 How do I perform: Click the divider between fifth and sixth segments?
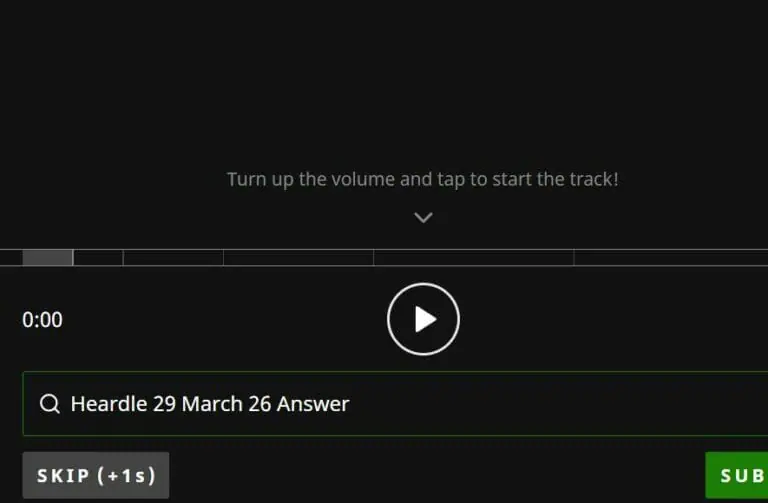[x=574, y=258]
